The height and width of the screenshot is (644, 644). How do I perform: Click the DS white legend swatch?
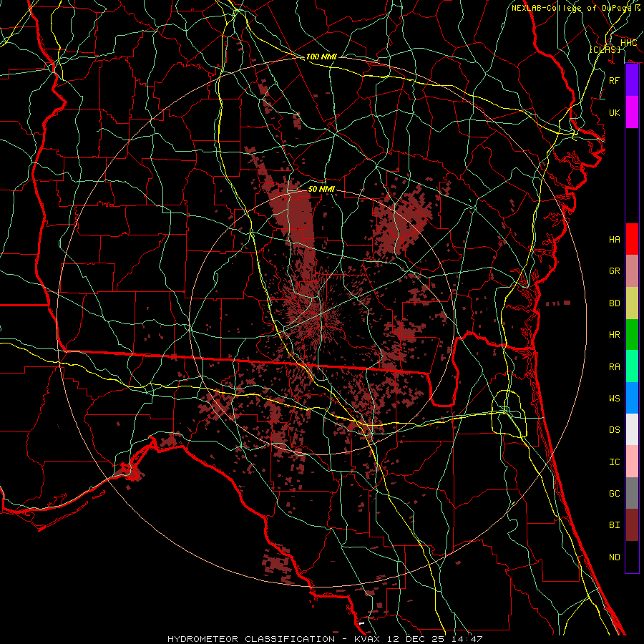pos(632,429)
